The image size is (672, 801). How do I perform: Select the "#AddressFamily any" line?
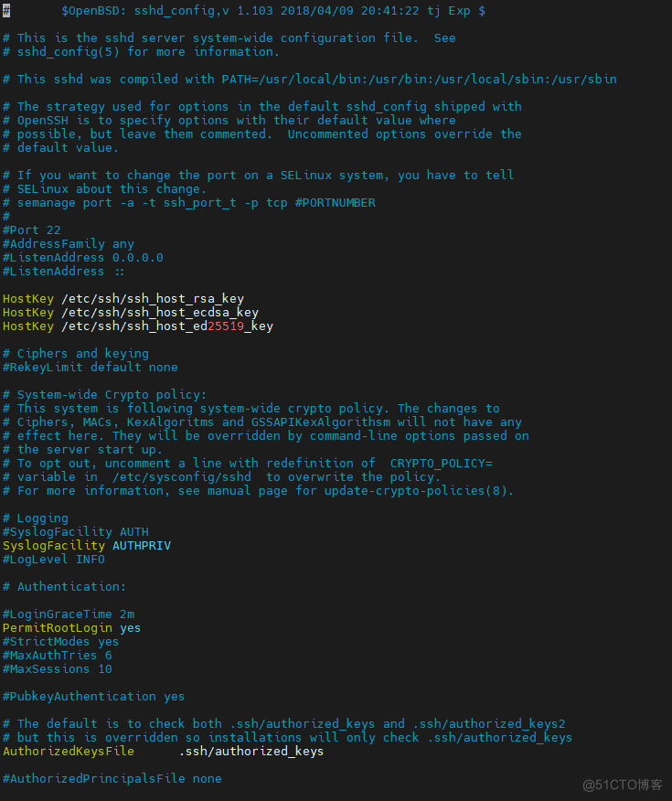click(x=68, y=244)
